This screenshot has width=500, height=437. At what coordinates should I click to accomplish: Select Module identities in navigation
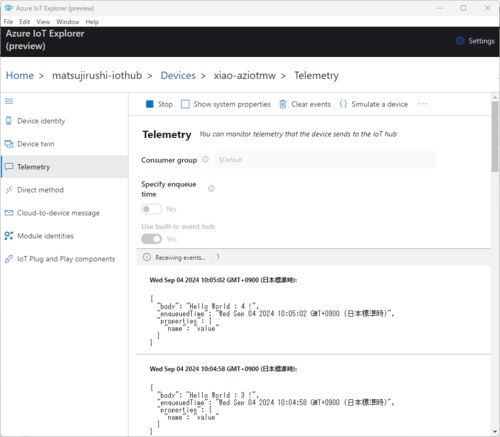point(45,236)
